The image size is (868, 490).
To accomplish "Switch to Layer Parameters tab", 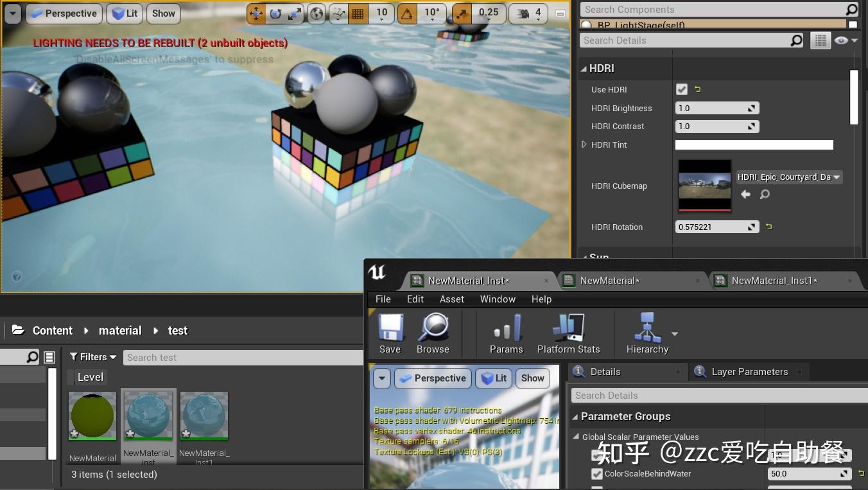I will point(749,372).
